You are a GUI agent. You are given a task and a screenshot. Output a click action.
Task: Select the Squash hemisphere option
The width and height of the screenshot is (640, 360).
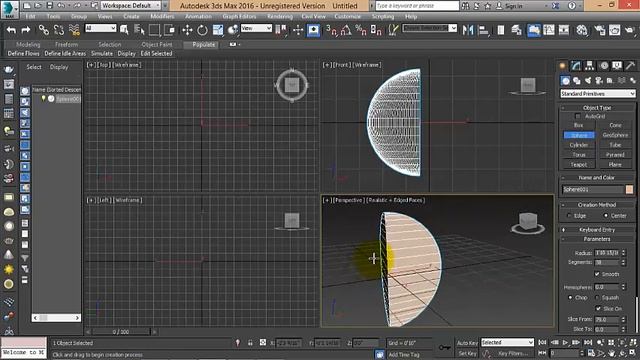[x=597, y=298]
